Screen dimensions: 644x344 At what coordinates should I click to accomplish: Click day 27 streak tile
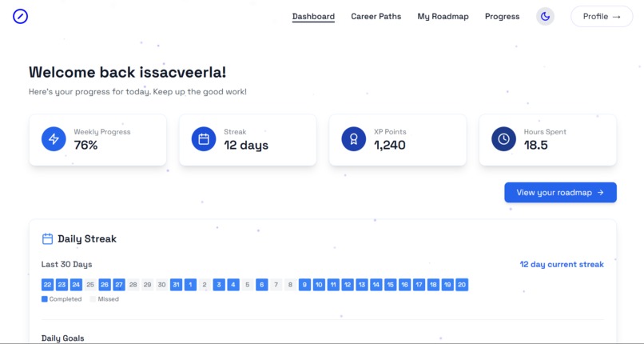(x=119, y=285)
